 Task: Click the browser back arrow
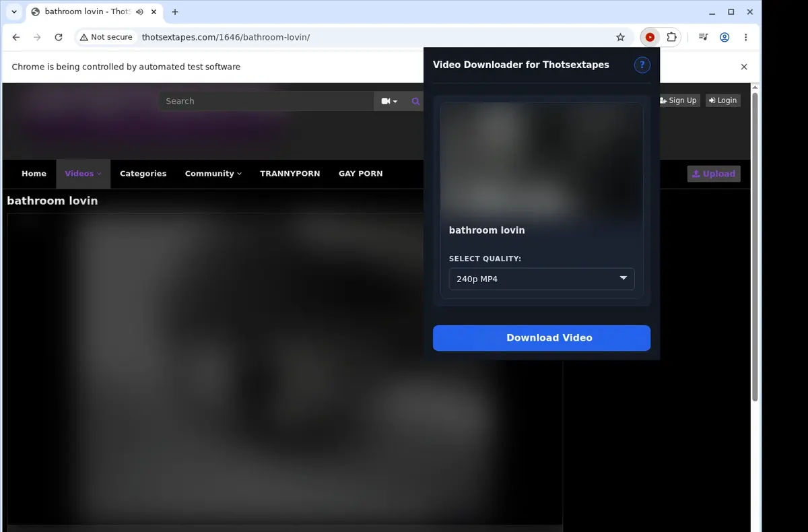tap(16, 38)
